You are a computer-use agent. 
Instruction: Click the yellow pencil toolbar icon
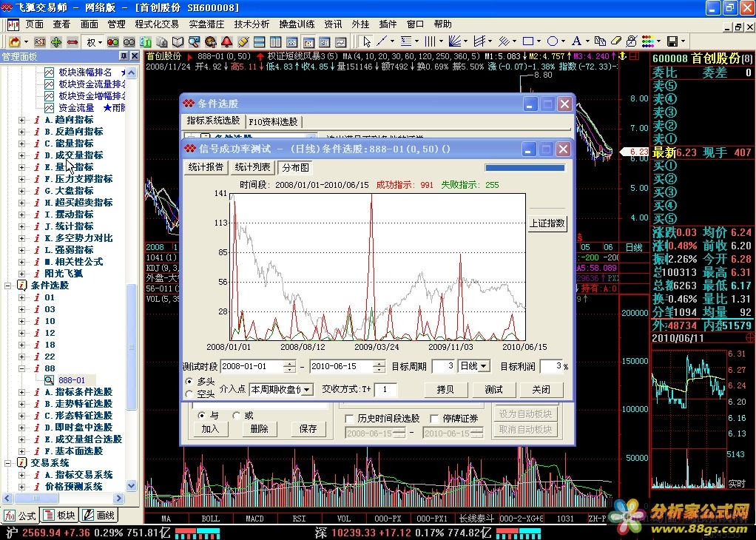pyautogui.click(x=243, y=42)
